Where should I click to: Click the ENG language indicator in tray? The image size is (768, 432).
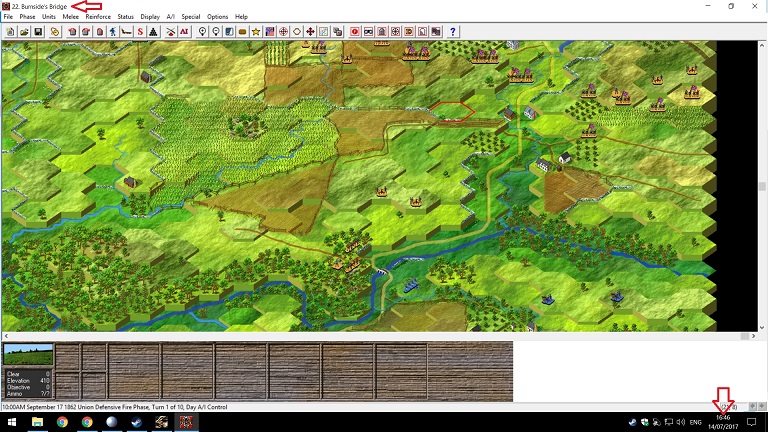[x=696, y=422]
